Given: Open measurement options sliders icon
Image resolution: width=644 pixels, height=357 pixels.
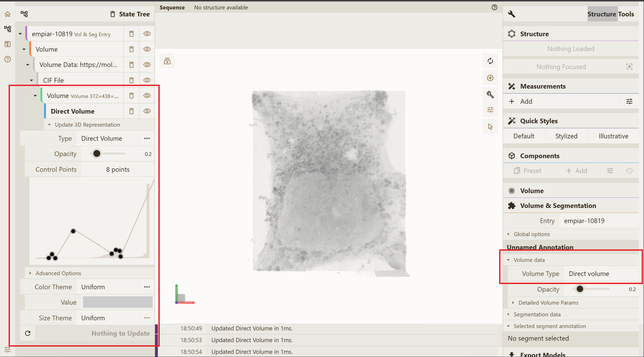Looking at the screenshot, I should [629, 101].
